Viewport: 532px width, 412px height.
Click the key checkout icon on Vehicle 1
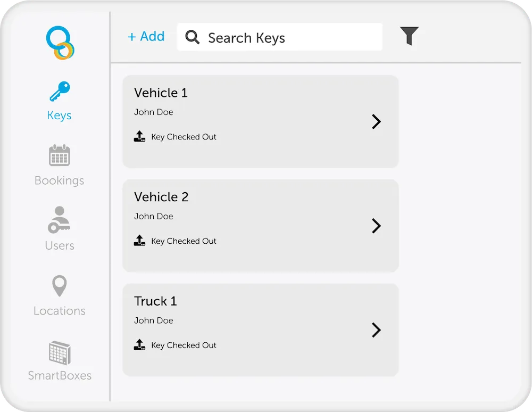click(x=139, y=136)
